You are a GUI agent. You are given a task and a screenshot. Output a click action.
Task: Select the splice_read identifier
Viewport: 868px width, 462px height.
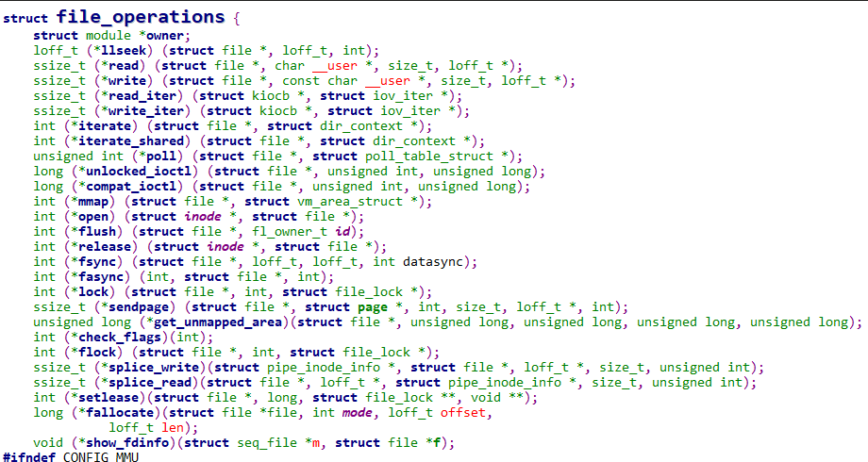pyautogui.click(x=149, y=382)
